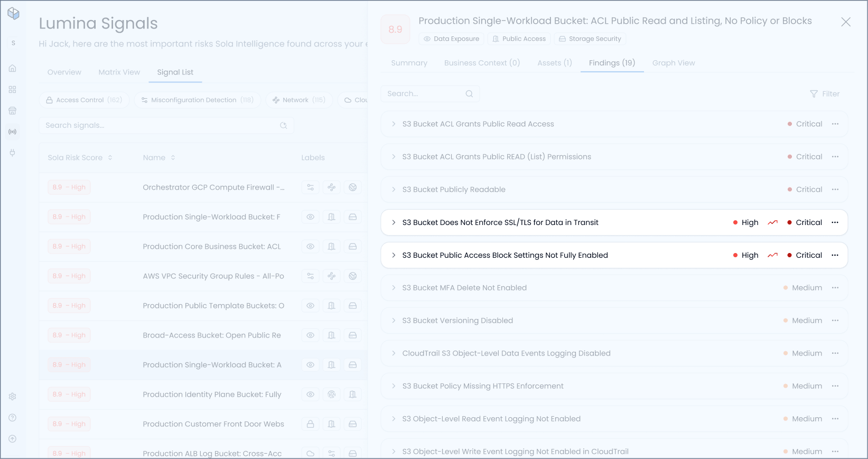Expand S3 Bucket ACL Grants Public READ (List) Permissions
Screen dimensions: 868x459
pyautogui.click(x=394, y=157)
